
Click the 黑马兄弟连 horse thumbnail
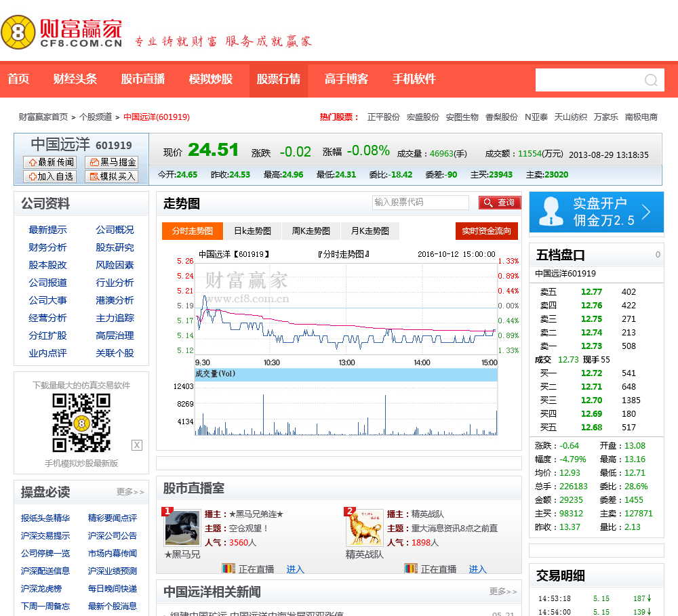coord(182,527)
